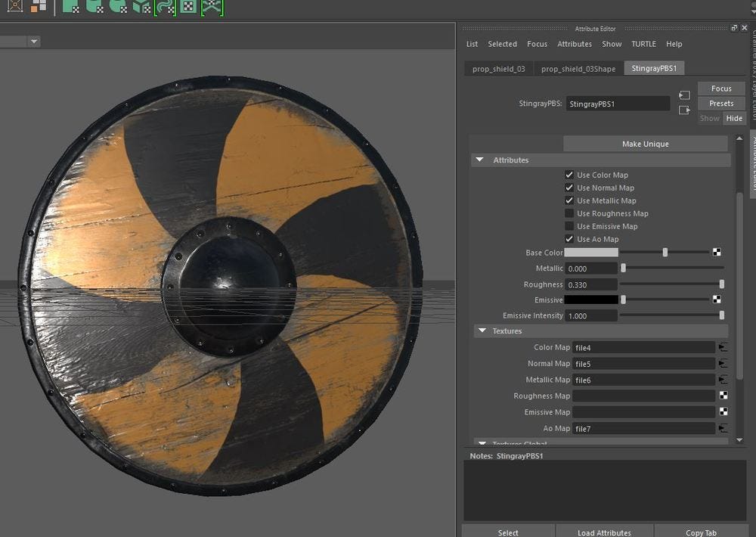Open the Color Map input connection arrow
This screenshot has width=756, height=537.
(723, 347)
